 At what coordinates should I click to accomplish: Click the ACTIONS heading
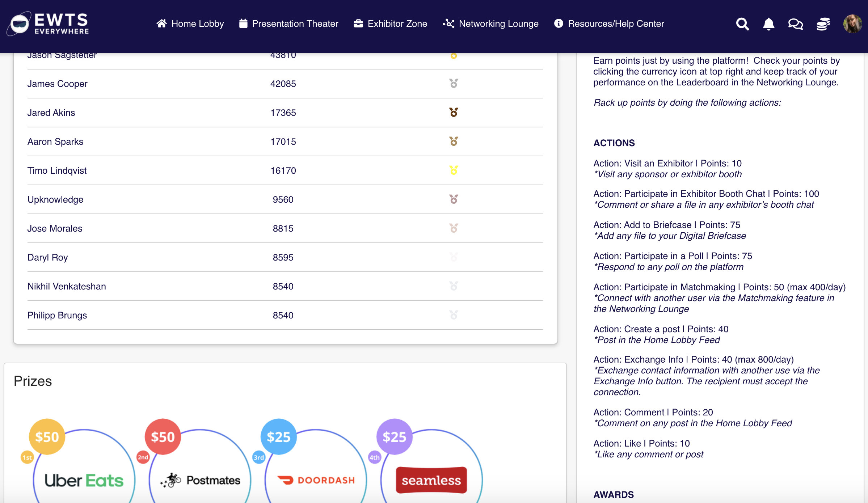point(614,143)
